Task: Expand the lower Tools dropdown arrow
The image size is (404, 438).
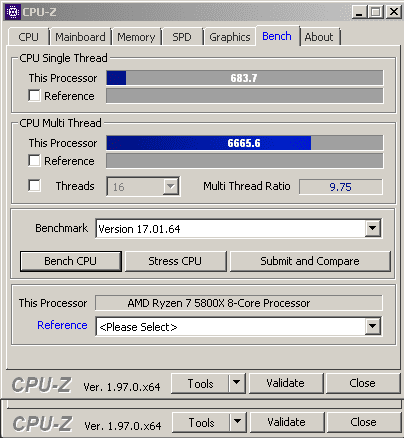Action: (x=238, y=422)
